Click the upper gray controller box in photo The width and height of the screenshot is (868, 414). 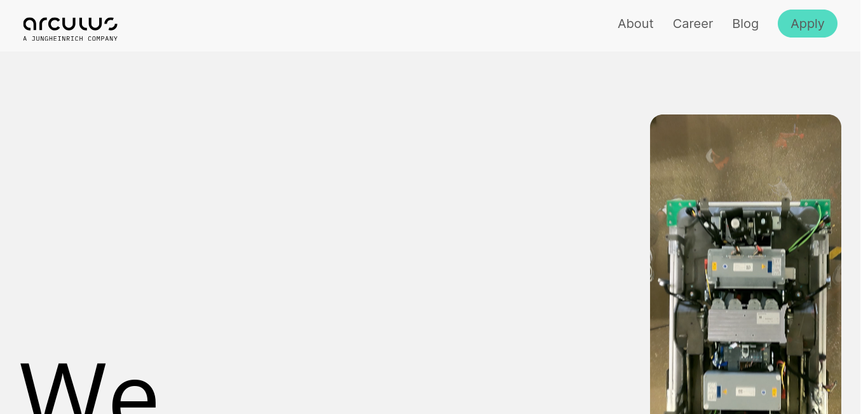(746, 266)
